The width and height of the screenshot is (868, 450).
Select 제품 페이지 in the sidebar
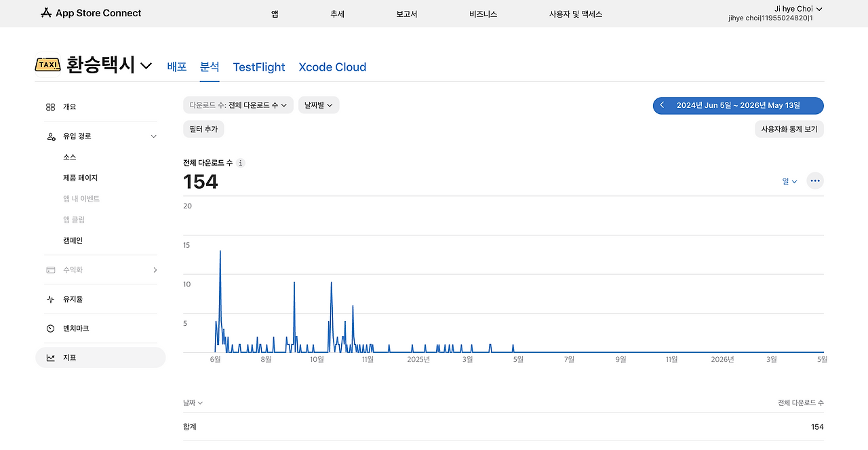click(81, 178)
